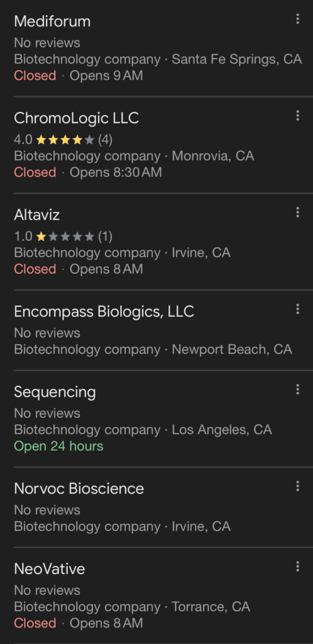The image size is (313, 644).
Task: Open the more options menu for Mediforum
Action: pyautogui.click(x=297, y=19)
